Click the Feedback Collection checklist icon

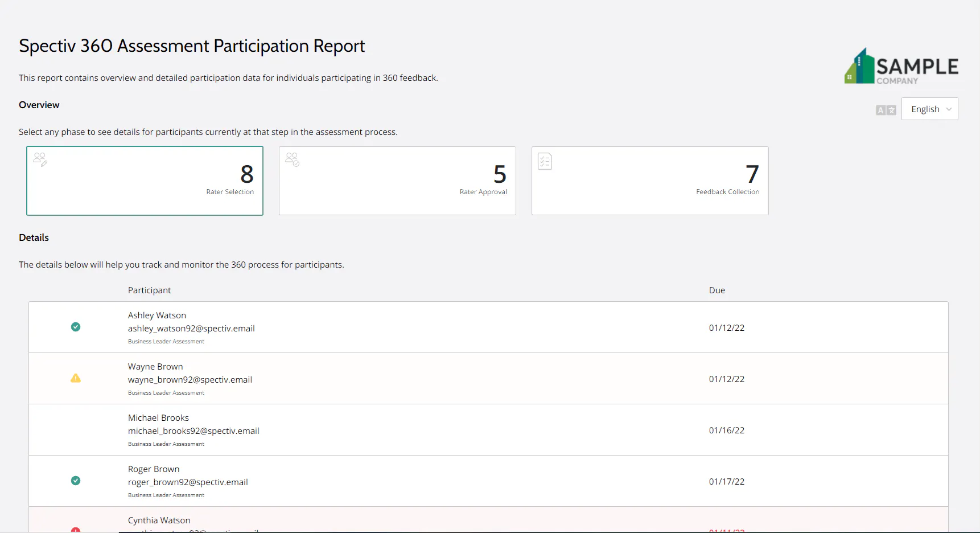click(x=545, y=161)
